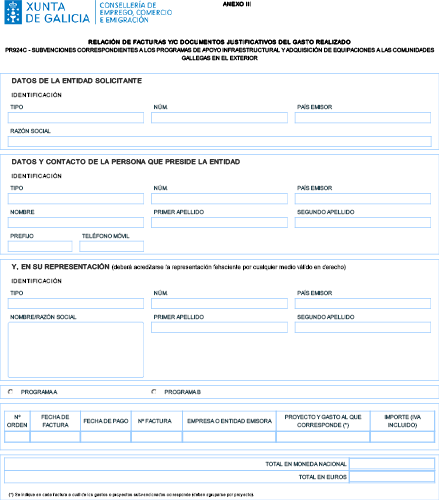
Task: Click the NÚM. field of entidad solicitante
Action: [219, 118]
